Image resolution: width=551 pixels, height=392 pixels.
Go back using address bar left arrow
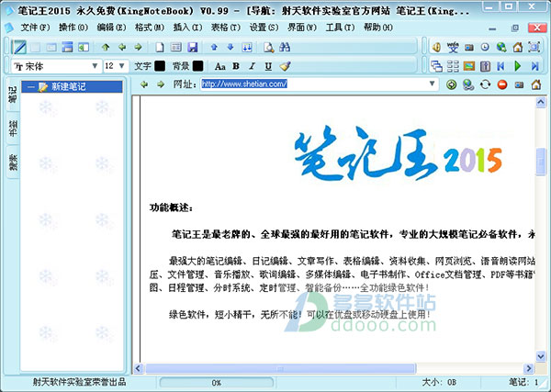[144, 84]
